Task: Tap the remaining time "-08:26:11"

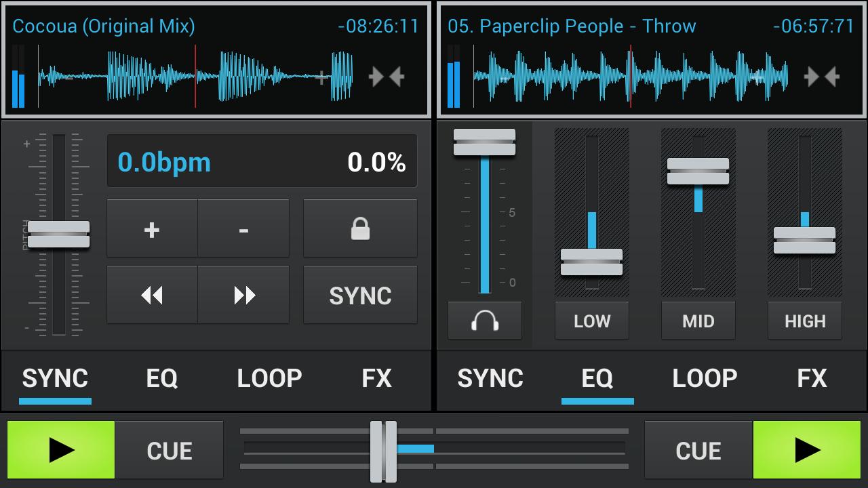Action: coord(378,26)
